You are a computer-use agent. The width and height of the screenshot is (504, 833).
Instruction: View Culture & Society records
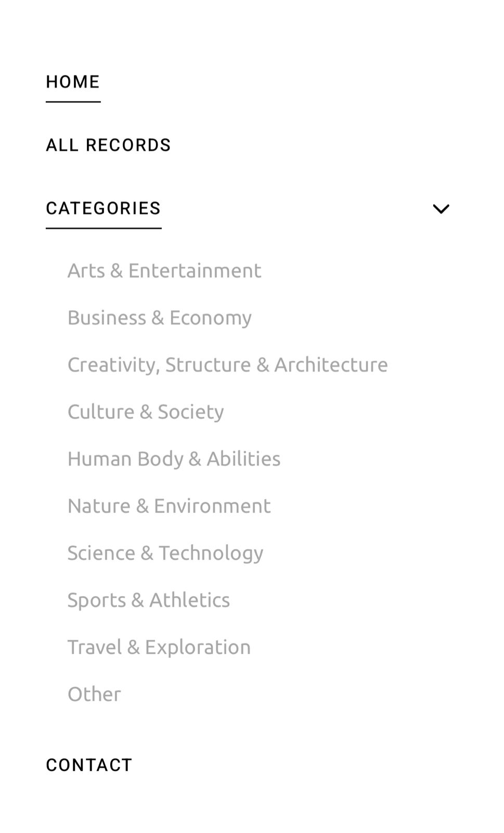146,412
